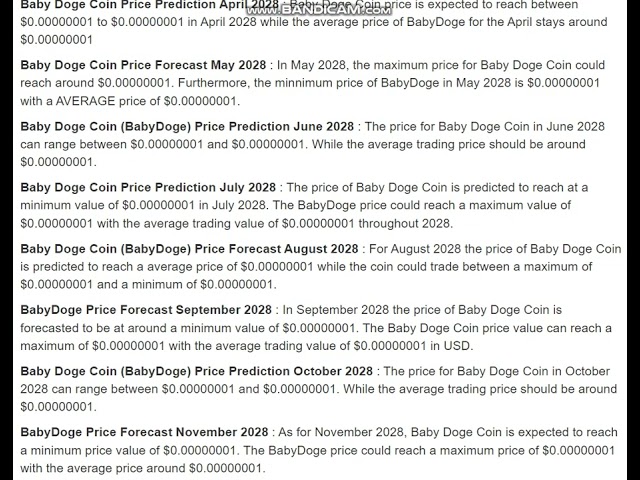Click the 'Price Prediction July 2028' heading
The image size is (640, 480).
[x=148, y=187]
